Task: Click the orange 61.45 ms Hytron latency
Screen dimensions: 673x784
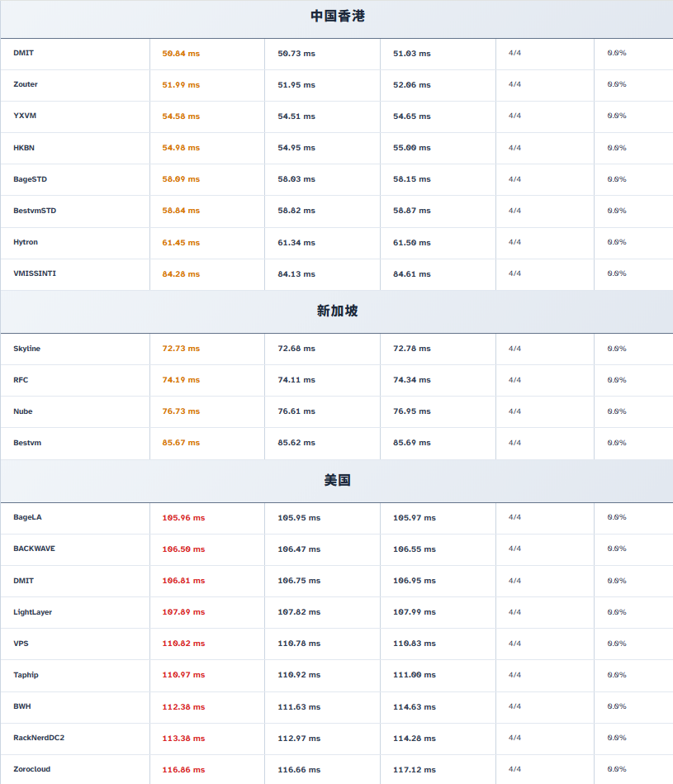Action: tap(181, 243)
